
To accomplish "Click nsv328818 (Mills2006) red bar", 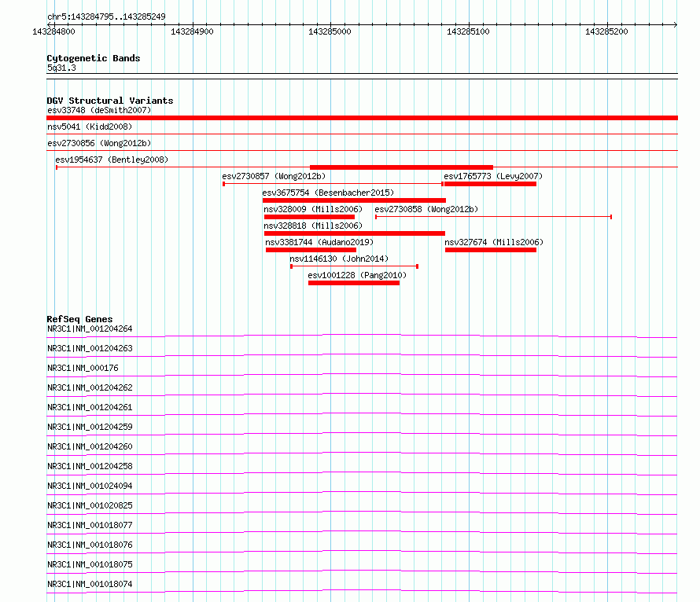I will pyautogui.click(x=355, y=233).
